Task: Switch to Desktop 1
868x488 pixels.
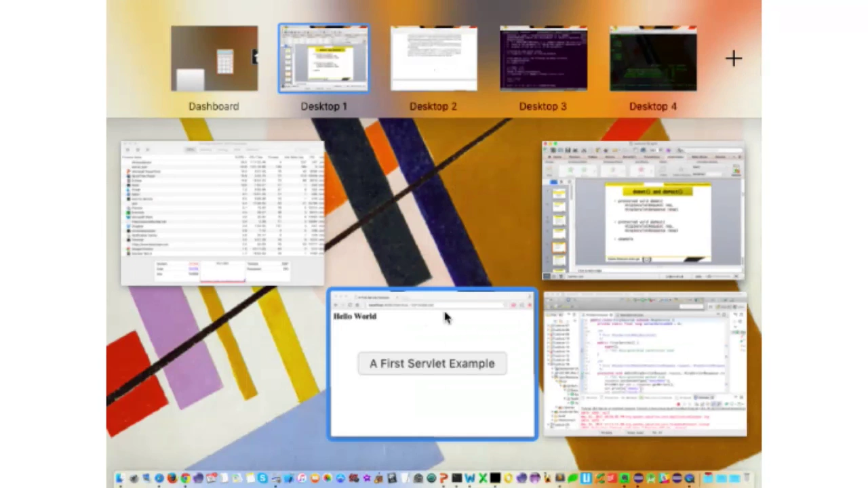Action: [323, 59]
